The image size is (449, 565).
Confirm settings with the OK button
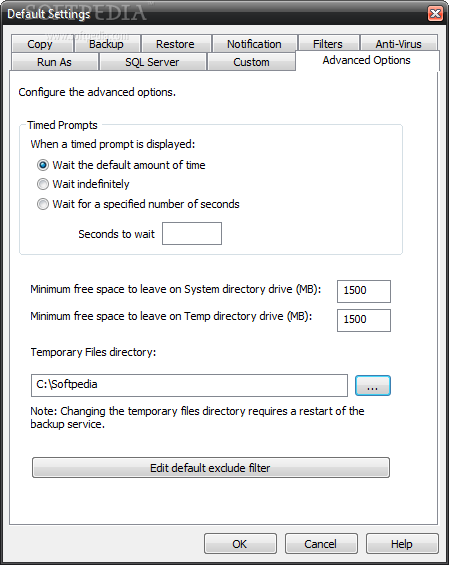[x=240, y=543]
